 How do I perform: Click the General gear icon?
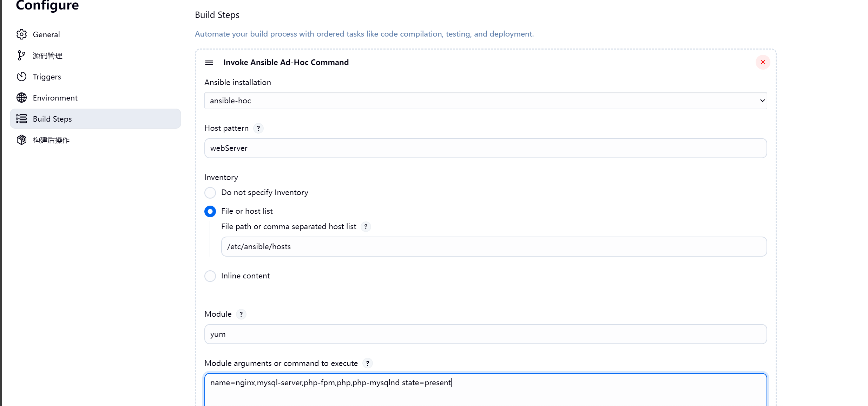pos(21,34)
